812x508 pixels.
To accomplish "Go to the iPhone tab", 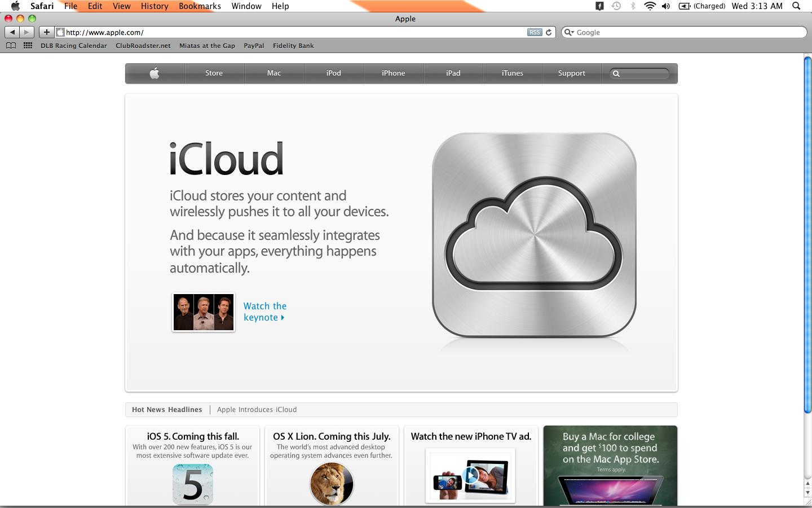I will click(x=394, y=73).
